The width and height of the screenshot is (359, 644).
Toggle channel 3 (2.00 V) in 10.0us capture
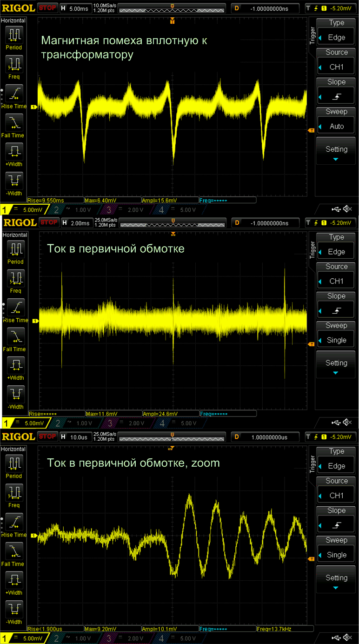click(126, 638)
